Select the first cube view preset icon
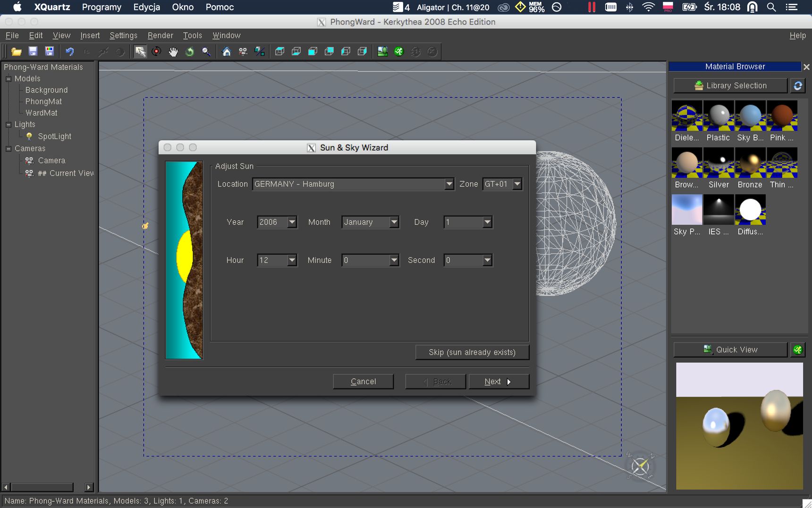 279,52
